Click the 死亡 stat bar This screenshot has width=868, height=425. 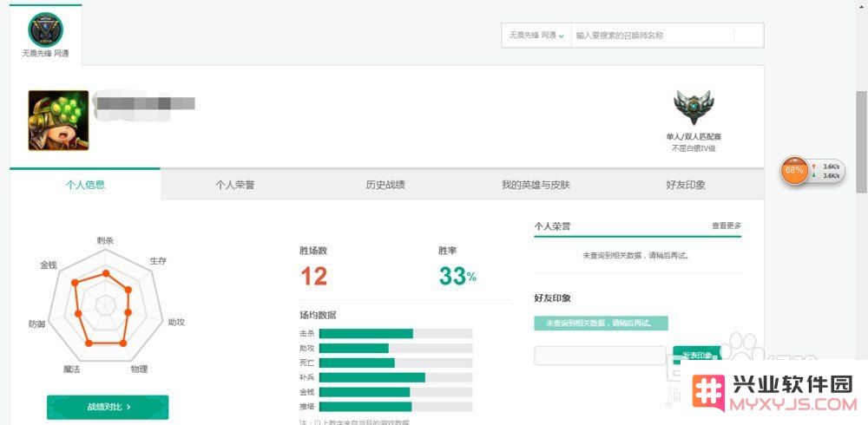pyautogui.click(x=396, y=363)
